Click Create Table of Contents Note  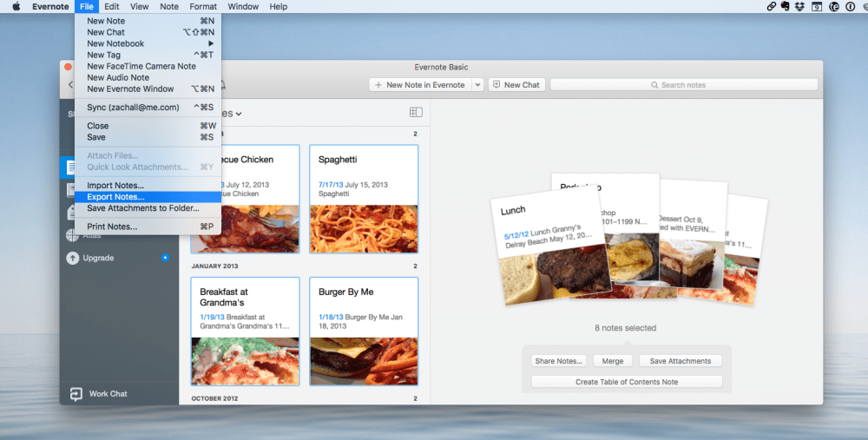[626, 382]
